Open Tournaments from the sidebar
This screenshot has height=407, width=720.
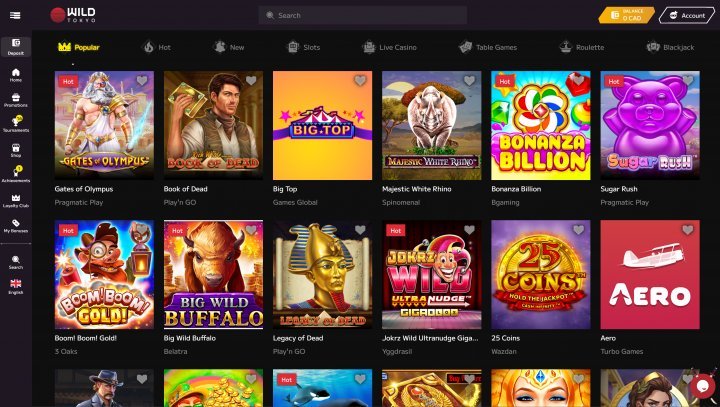pyautogui.click(x=16, y=124)
